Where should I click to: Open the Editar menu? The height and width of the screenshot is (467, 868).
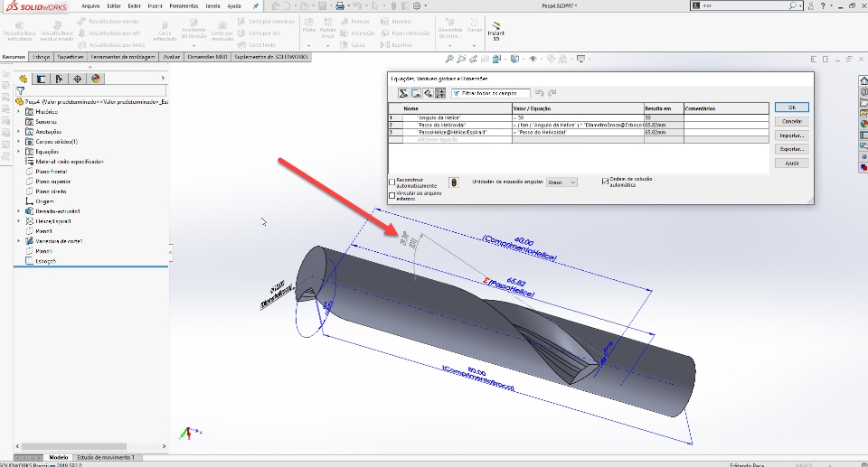(x=114, y=6)
